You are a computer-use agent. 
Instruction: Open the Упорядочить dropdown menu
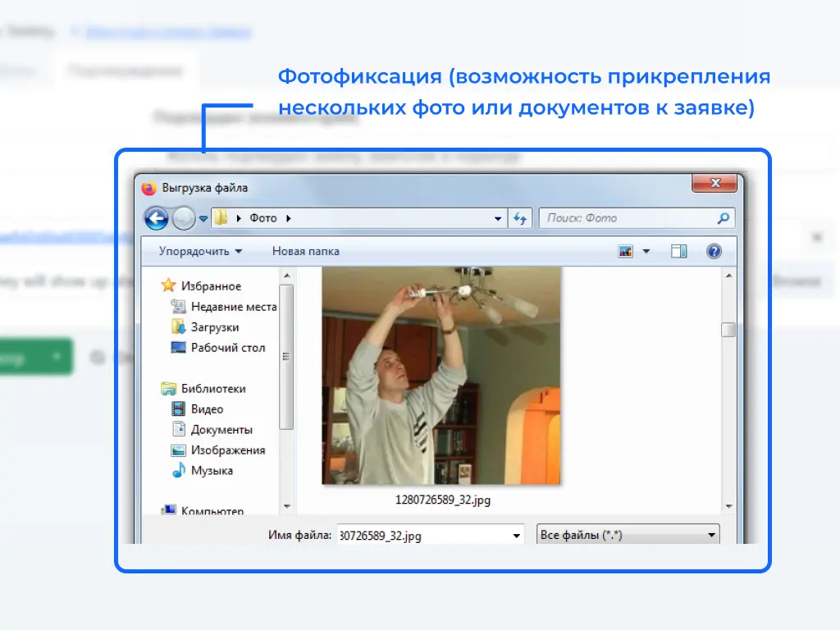click(200, 251)
